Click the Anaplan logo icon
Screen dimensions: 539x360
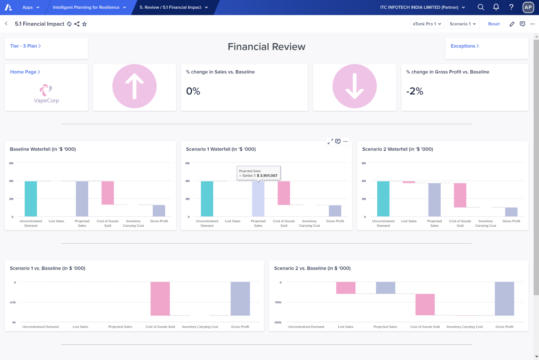(8, 7)
